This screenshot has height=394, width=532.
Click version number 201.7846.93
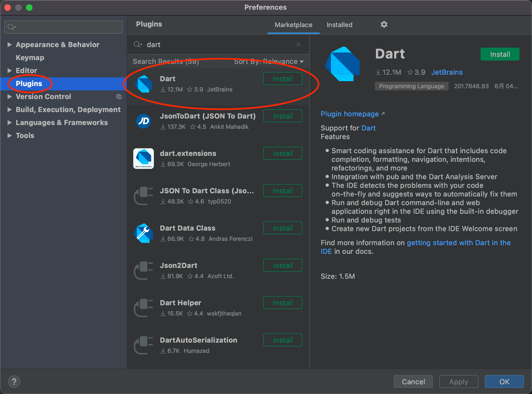(x=471, y=86)
